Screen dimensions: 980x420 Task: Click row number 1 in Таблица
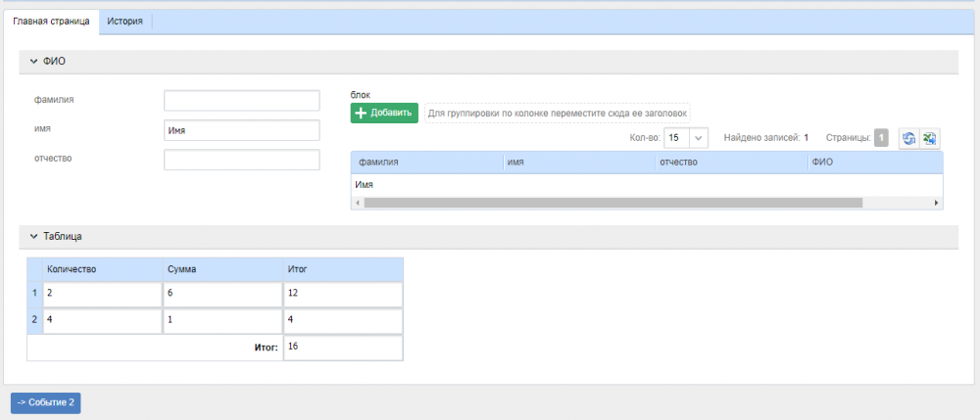coord(34,293)
